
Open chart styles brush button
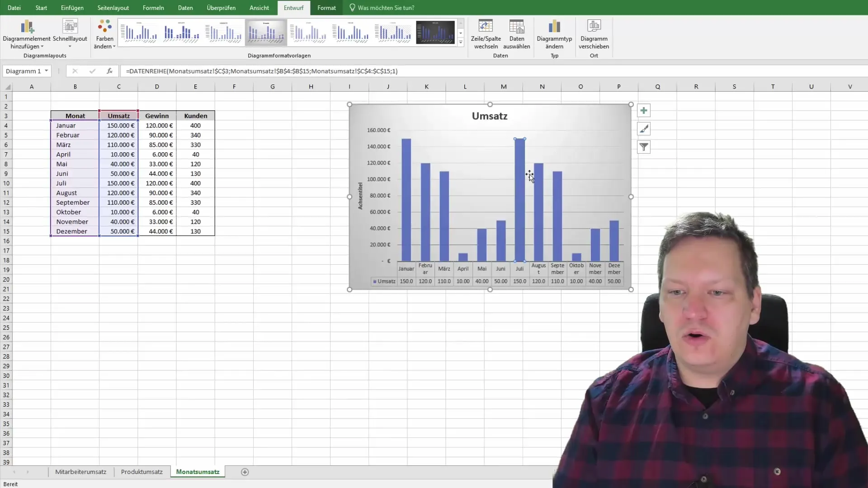tap(644, 129)
